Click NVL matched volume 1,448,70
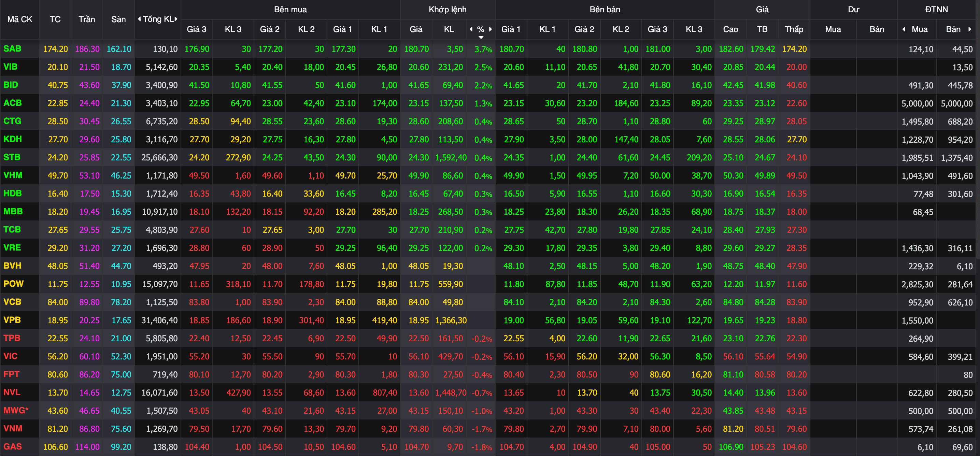This screenshot has height=456, width=980. (451, 393)
